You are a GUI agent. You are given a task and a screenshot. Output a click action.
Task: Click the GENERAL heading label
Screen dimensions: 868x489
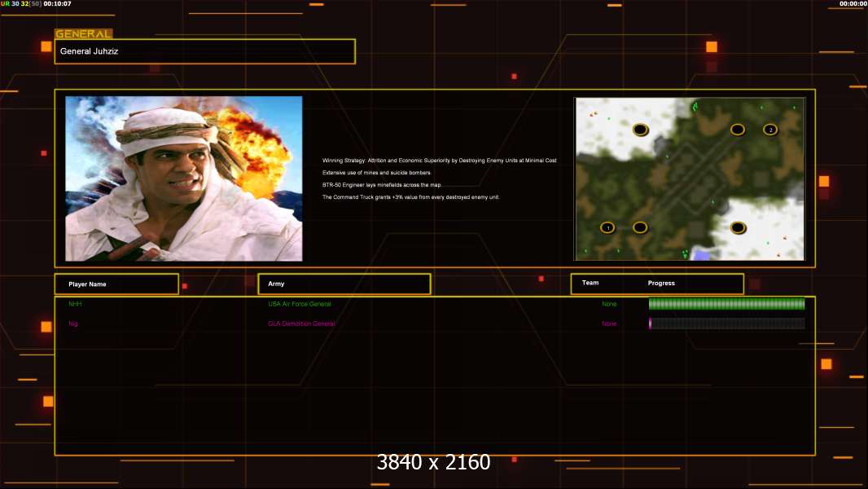pos(84,33)
